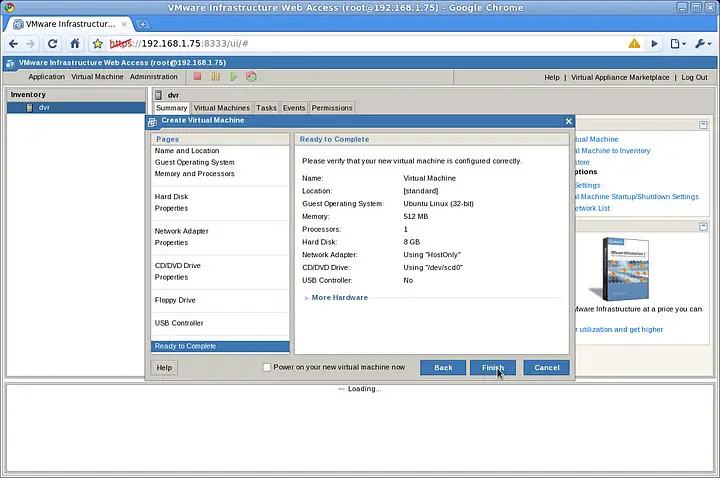Click the Finish button
The image size is (720, 478).
(x=493, y=367)
